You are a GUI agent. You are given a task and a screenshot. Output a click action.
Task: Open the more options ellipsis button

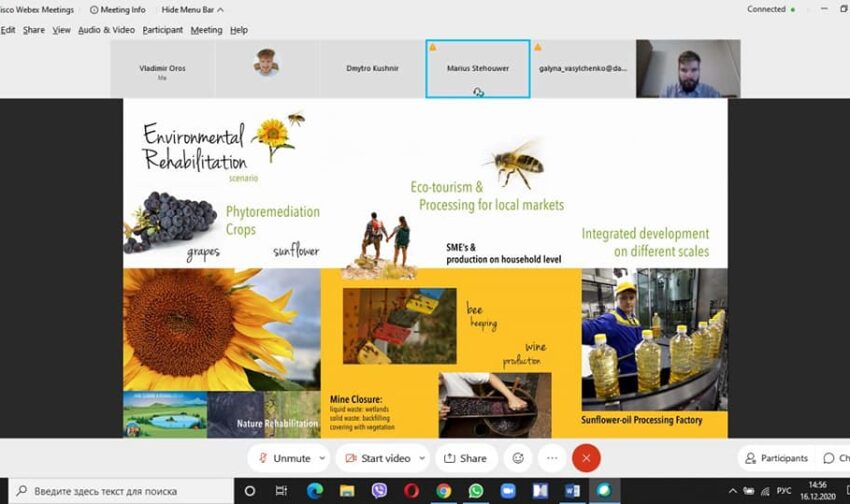pos(552,458)
